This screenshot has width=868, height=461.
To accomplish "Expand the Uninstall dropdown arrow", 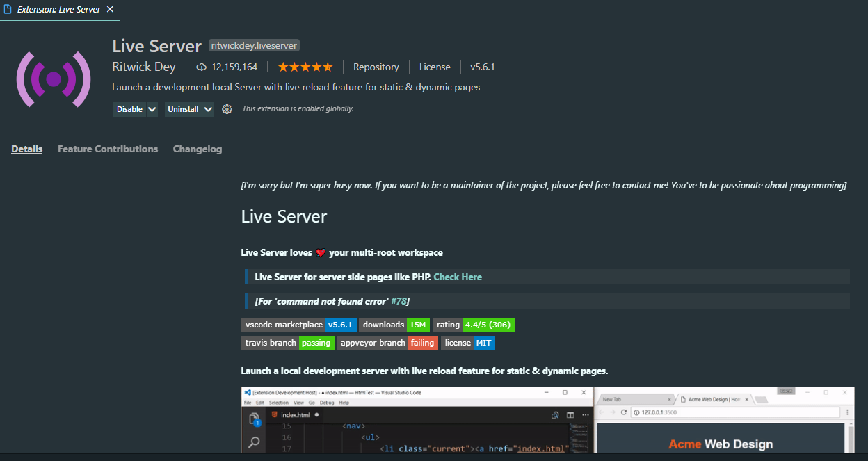I will pyautogui.click(x=208, y=109).
